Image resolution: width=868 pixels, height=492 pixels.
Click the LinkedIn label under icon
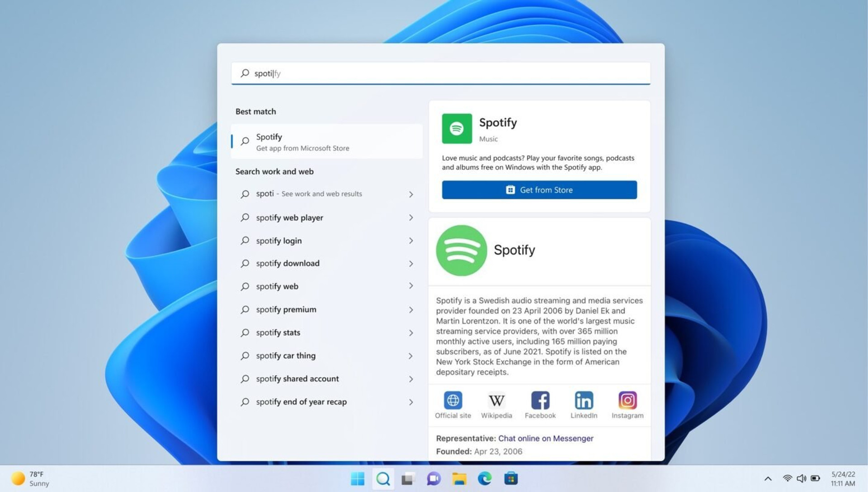(584, 415)
